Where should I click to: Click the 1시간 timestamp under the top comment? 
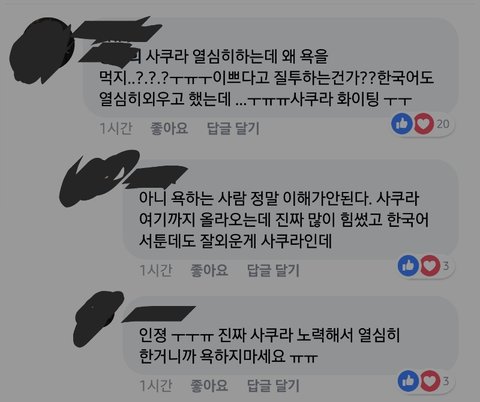tap(116, 128)
